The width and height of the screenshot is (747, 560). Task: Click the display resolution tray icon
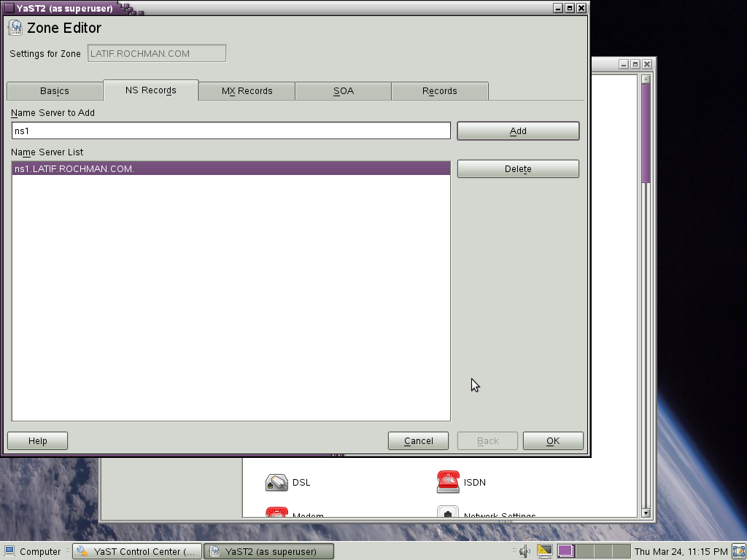pos(544,551)
